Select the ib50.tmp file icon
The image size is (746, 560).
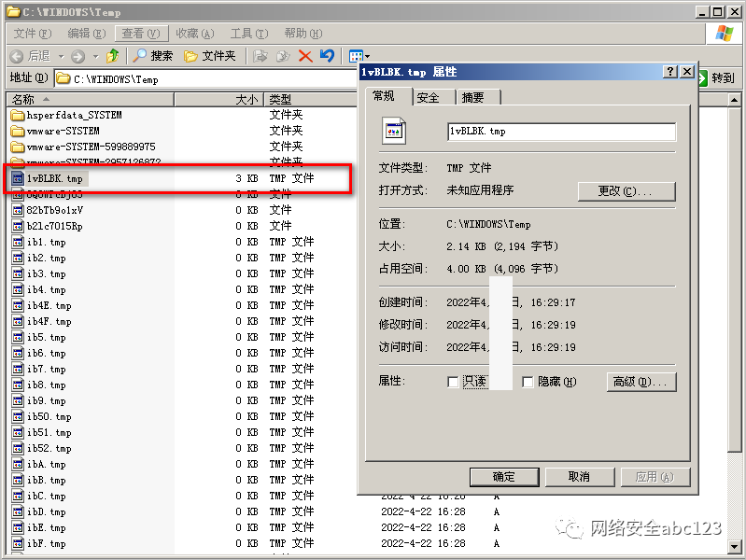point(18,416)
